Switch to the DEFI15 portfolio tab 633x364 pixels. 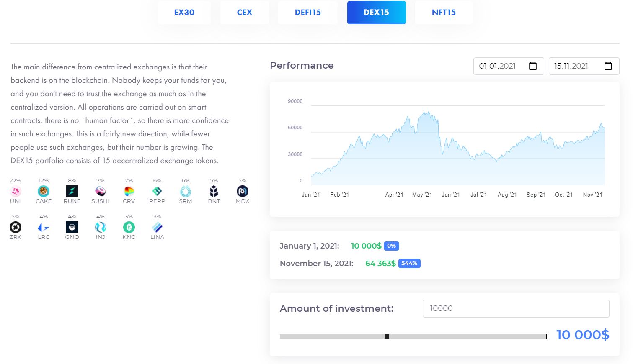tap(308, 13)
